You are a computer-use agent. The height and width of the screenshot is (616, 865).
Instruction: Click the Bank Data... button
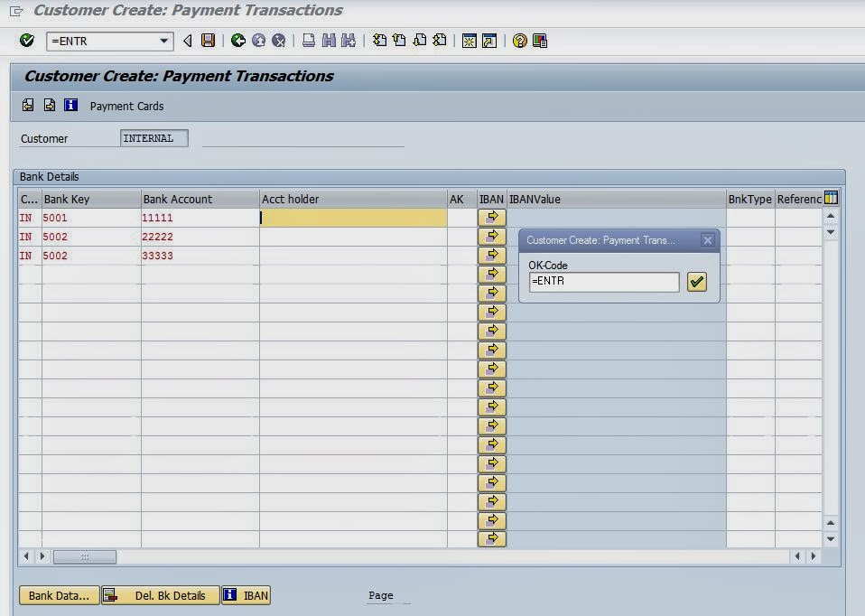click(x=59, y=595)
